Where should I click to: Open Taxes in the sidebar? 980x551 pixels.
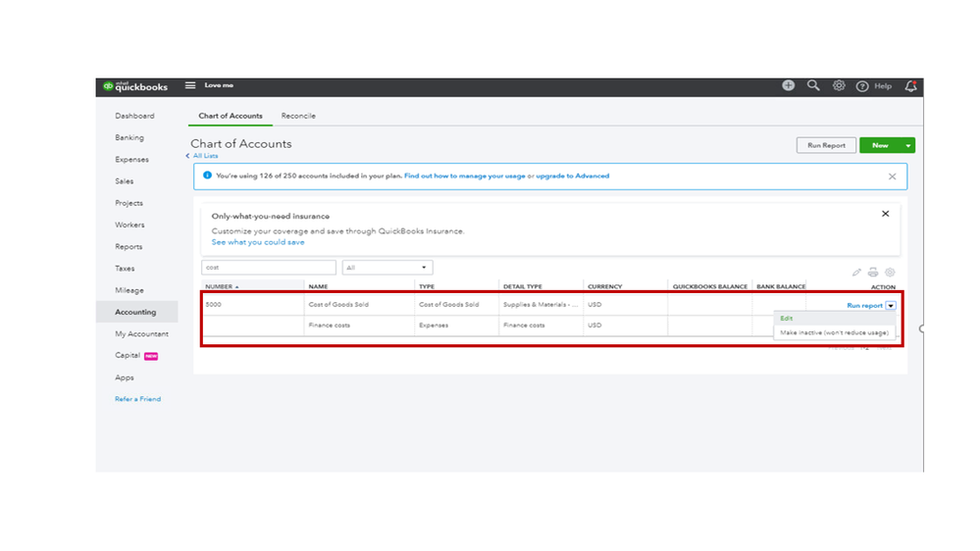(125, 269)
